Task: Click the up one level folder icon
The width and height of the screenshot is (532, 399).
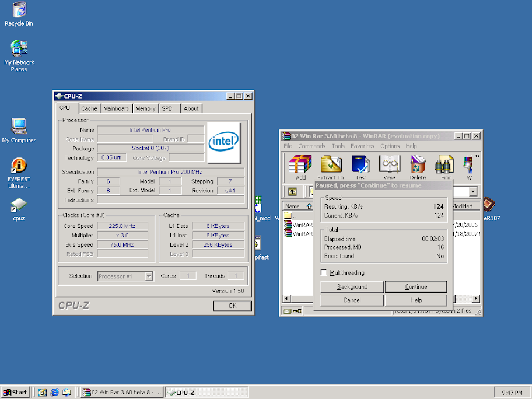Action: click(292, 192)
